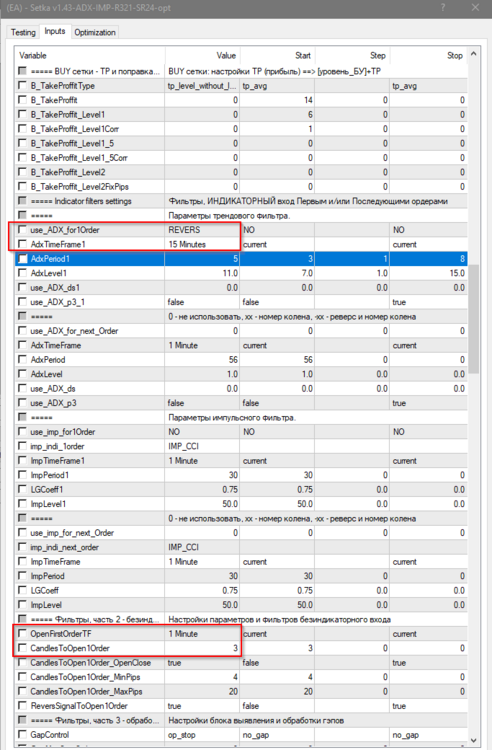Open the true value of CandlesToOpen1Order_OpenClose
The height and width of the screenshot is (750, 492).
[202, 662]
